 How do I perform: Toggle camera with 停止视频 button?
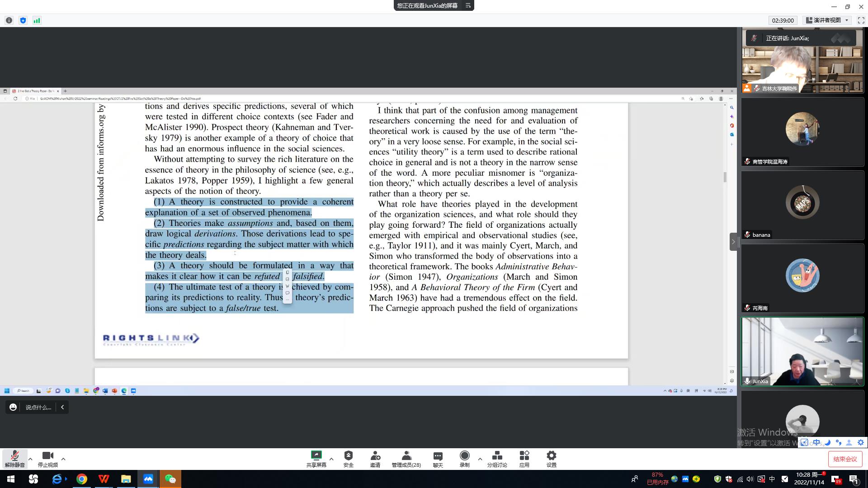[x=47, y=458]
